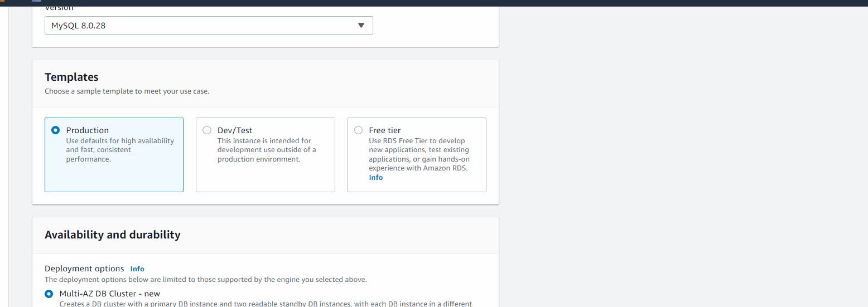
Task: Click the Production card description text
Action: (x=120, y=150)
